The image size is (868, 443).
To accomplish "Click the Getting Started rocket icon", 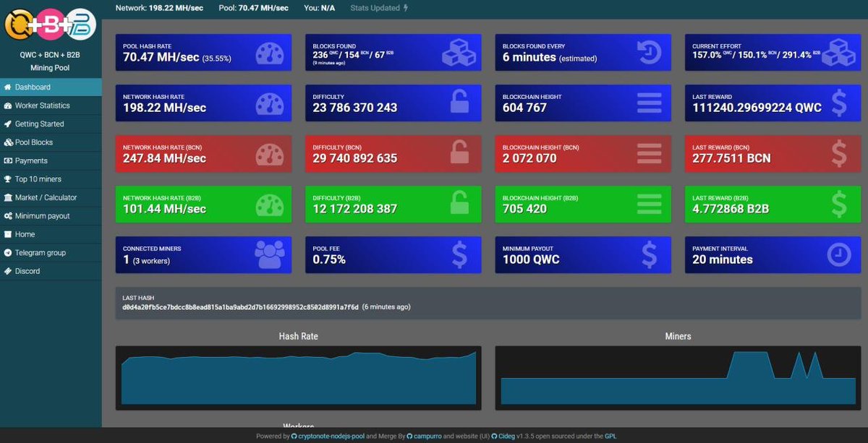I will tap(8, 124).
